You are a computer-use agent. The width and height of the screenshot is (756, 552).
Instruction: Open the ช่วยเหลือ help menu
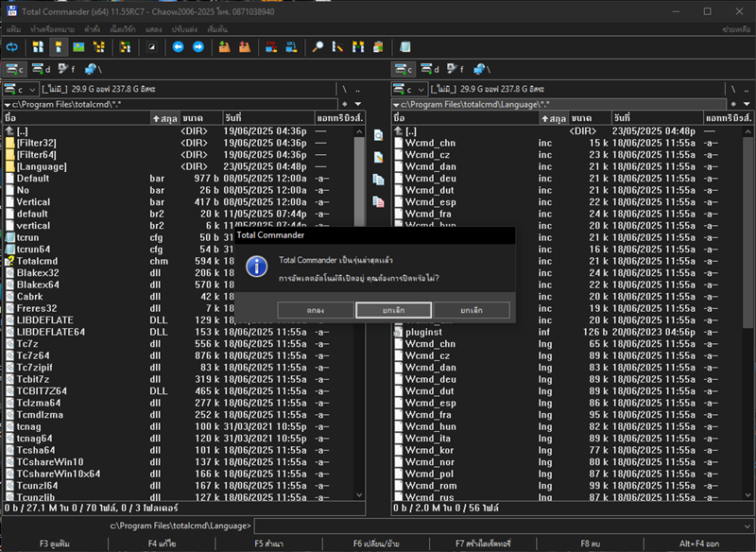pos(736,30)
